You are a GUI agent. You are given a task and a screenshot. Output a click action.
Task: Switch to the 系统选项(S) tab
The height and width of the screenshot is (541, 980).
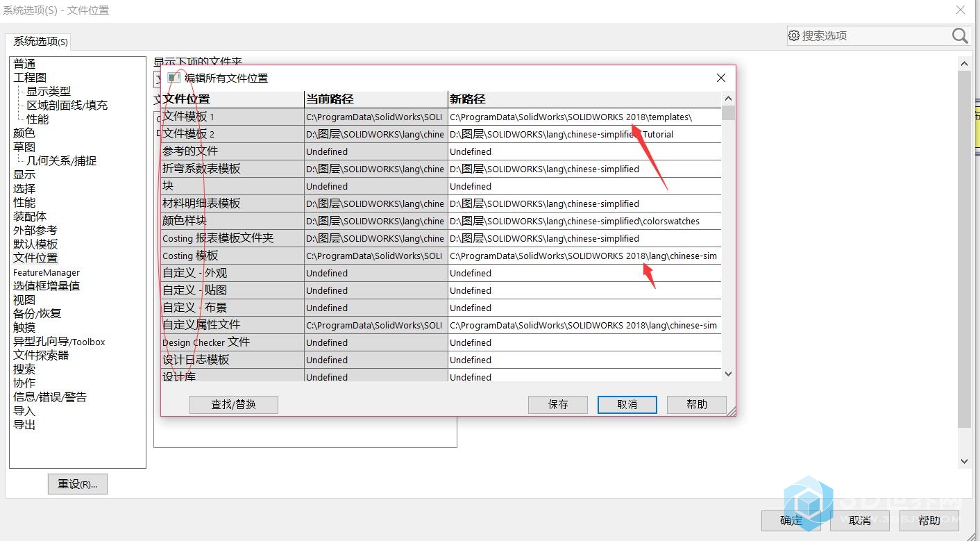click(40, 42)
